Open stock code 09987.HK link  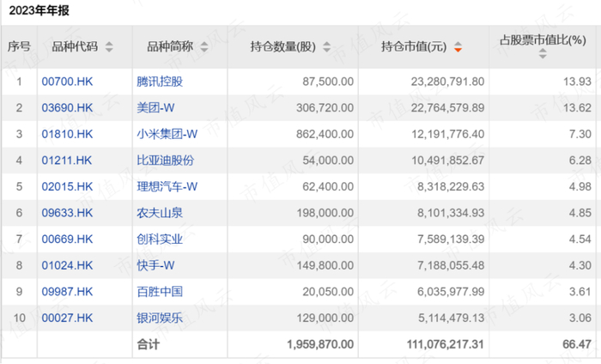67,292
